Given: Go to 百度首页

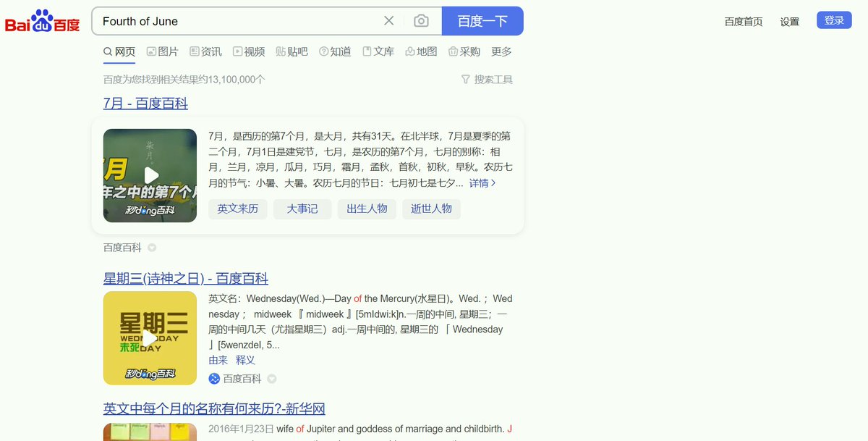Looking at the screenshot, I should (744, 22).
